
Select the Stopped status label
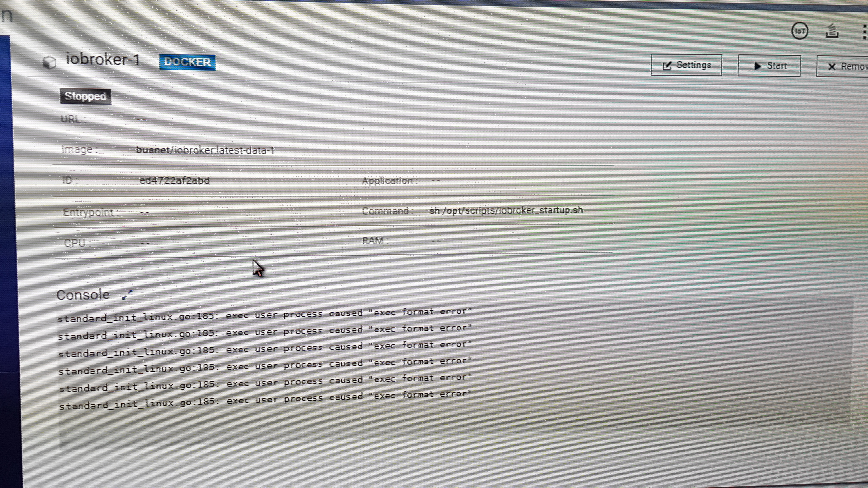(86, 96)
